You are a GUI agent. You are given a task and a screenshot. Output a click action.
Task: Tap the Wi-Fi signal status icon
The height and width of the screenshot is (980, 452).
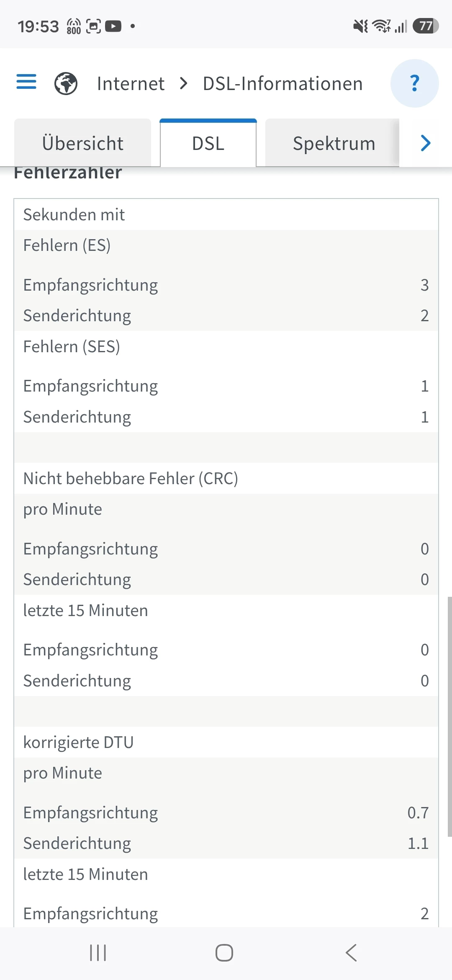coord(382,26)
